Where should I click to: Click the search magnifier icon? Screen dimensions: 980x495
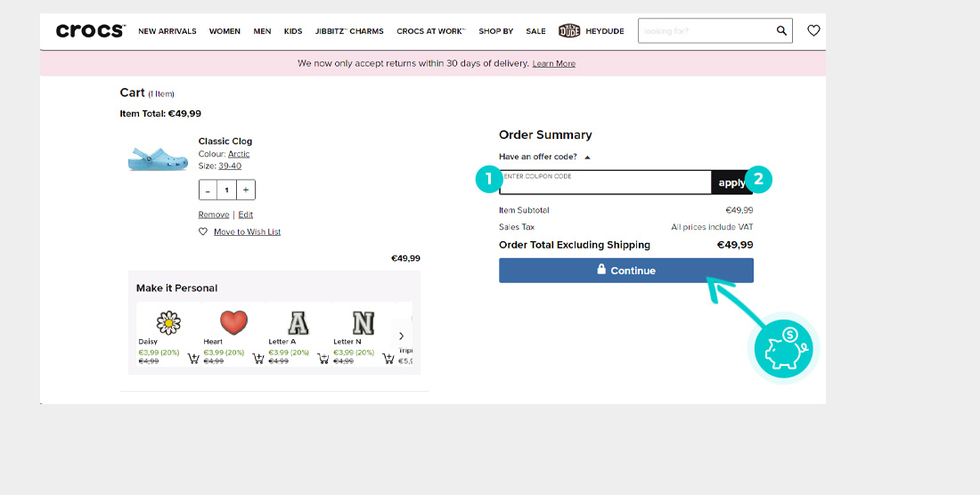click(x=781, y=31)
